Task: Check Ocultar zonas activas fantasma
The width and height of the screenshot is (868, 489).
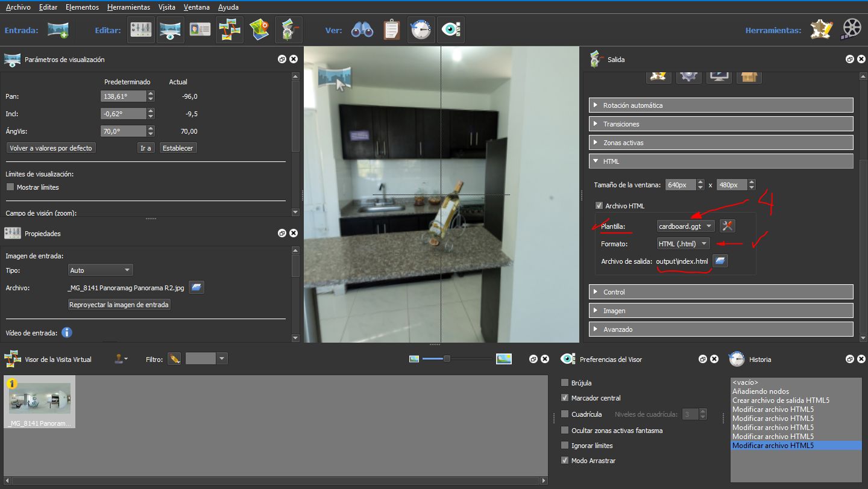Action: coord(565,430)
